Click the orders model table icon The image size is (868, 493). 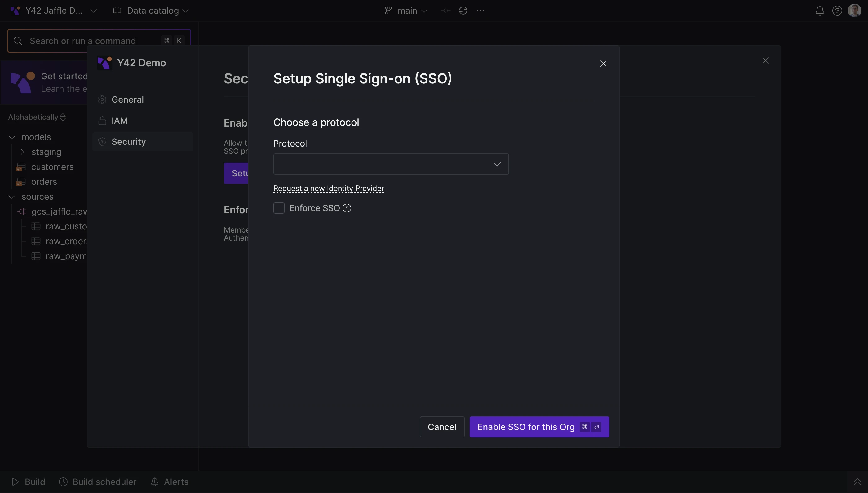21,182
